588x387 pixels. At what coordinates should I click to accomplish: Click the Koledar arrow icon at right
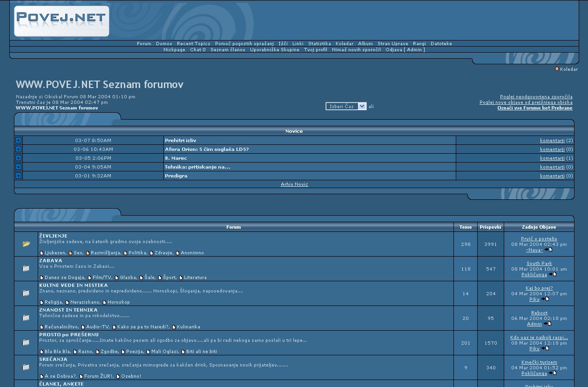tap(557, 69)
